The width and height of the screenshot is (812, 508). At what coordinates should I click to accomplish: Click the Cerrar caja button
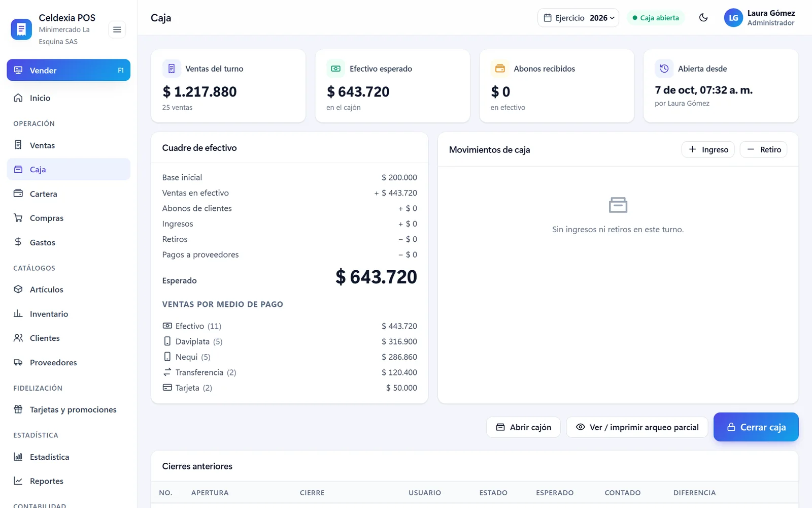pos(756,427)
